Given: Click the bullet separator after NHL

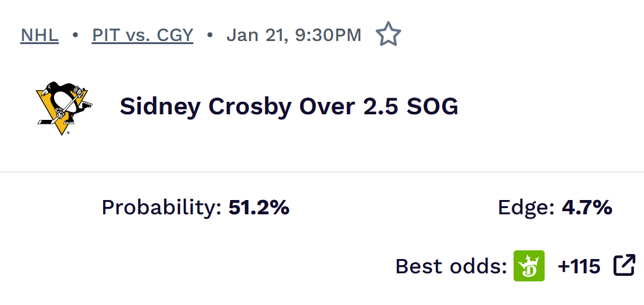Looking at the screenshot, I should 75,35.
